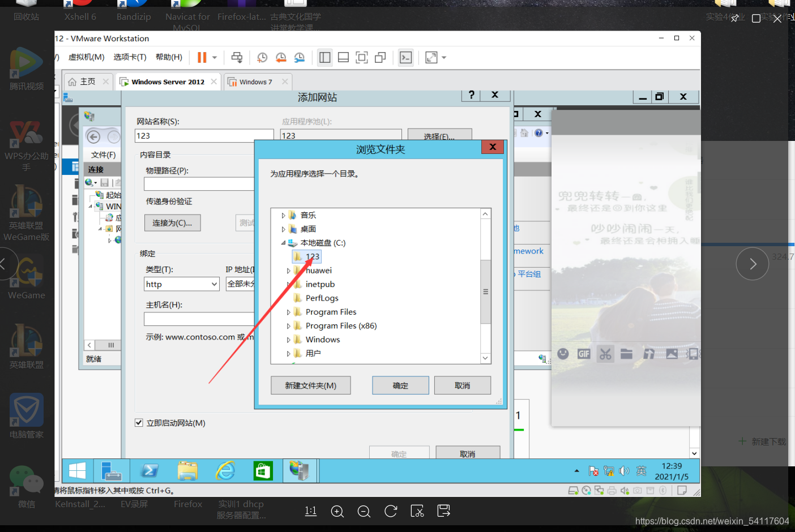Switch to the Windows Server 2012 tab
Image resolution: width=795 pixels, height=532 pixels.
(x=168, y=81)
